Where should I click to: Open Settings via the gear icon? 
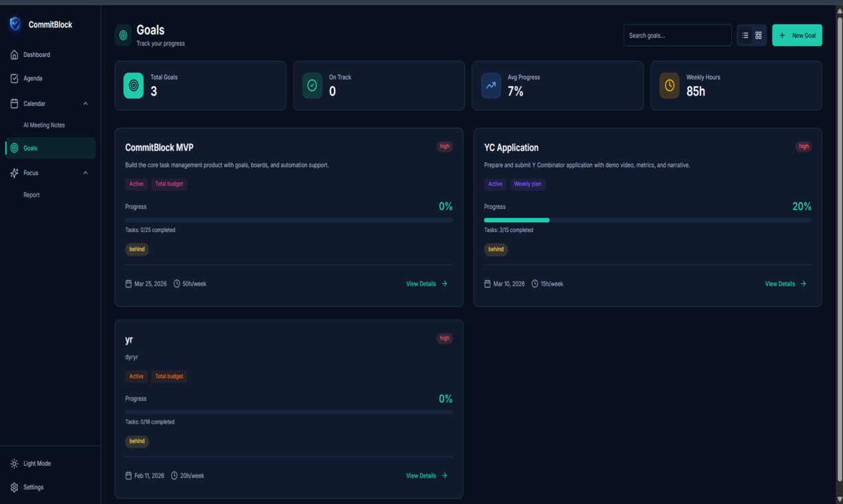pyautogui.click(x=14, y=487)
